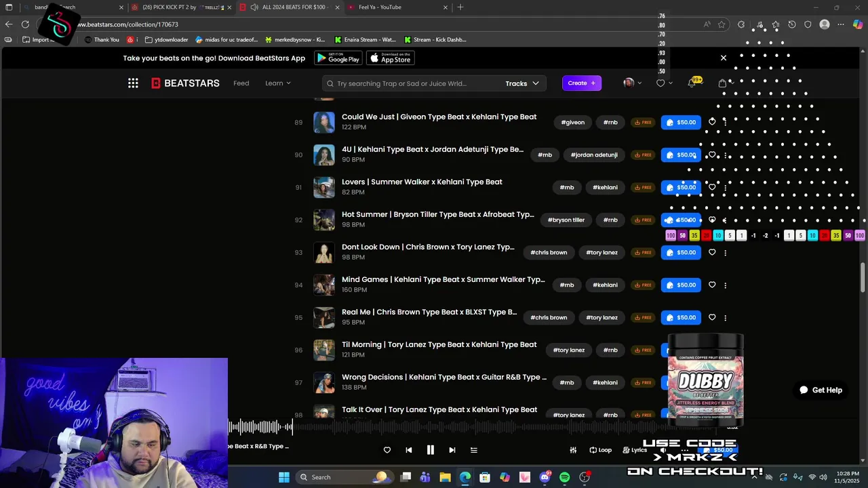Open File Explorer from the taskbar
The image size is (868, 488).
[x=445, y=477]
